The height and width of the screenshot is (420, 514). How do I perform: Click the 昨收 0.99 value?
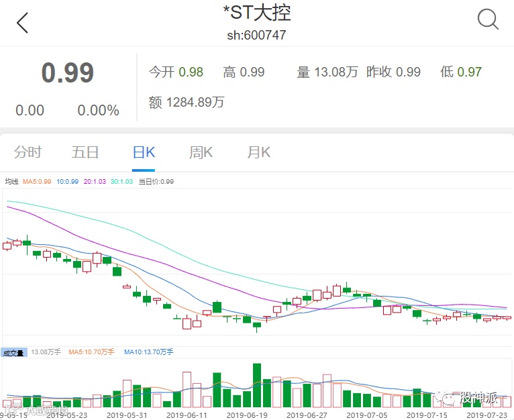pos(393,72)
